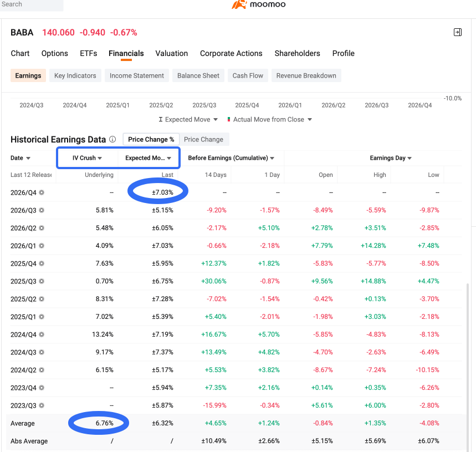
Task: Open the Balance Sheet section
Action: click(x=198, y=75)
